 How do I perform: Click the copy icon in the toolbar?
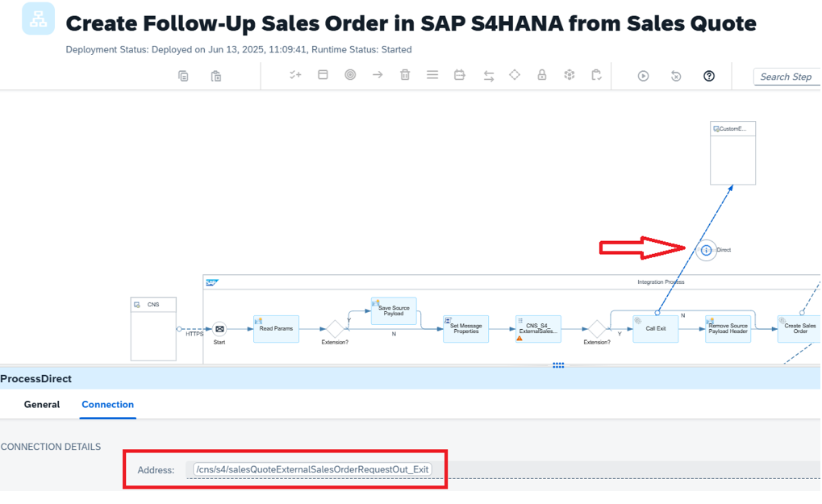pyautogui.click(x=183, y=77)
